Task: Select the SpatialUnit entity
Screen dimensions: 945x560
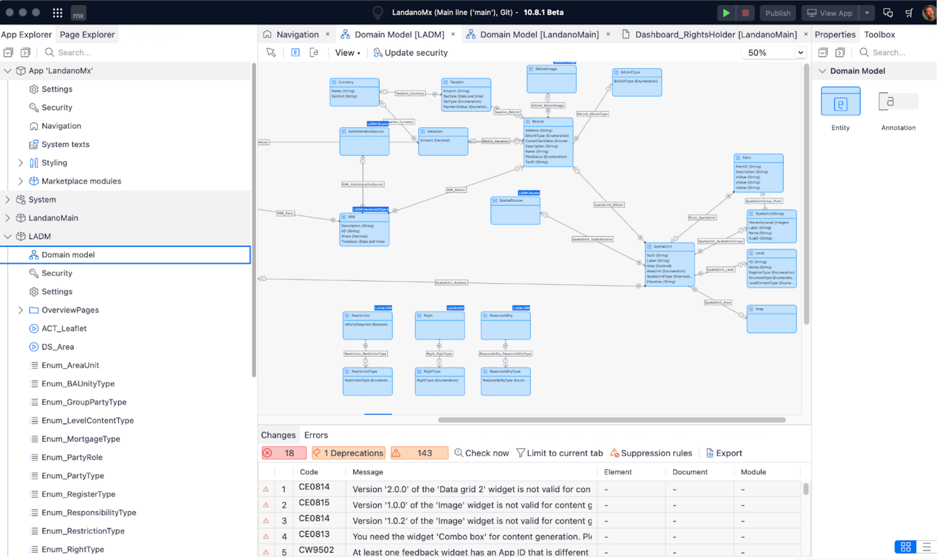Action: click(x=670, y=265)
